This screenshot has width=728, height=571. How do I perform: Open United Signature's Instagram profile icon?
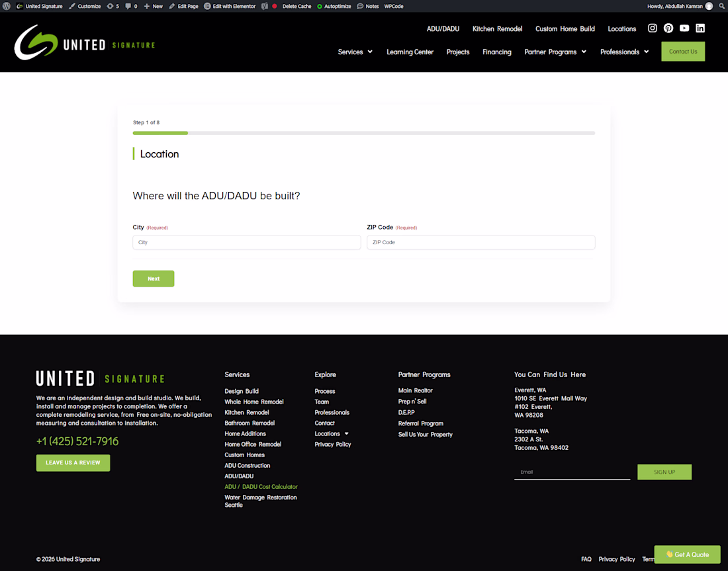point(653,28)
